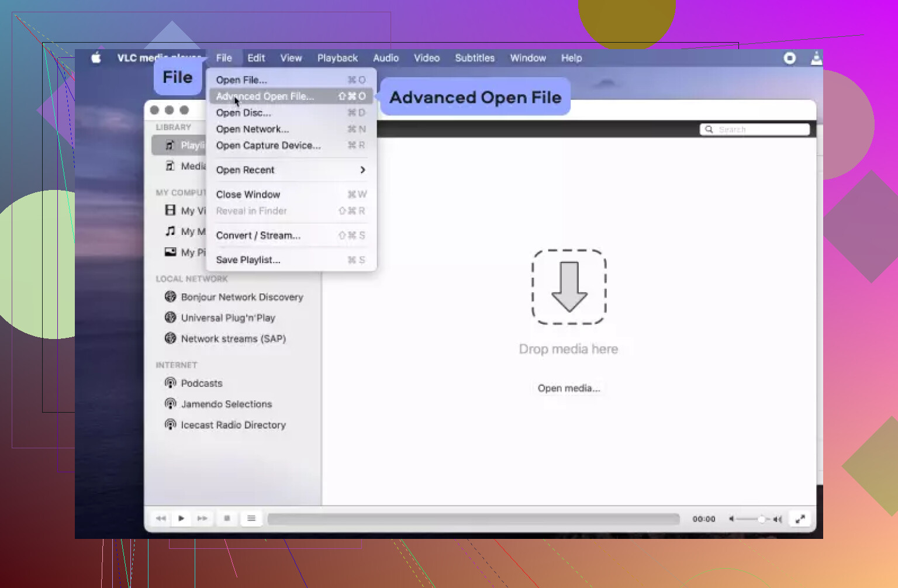Image resolution: width=898 pixels, height=588 pixels.
Task: Select My Videos film icon item
Action: click(x=170, y=210)
